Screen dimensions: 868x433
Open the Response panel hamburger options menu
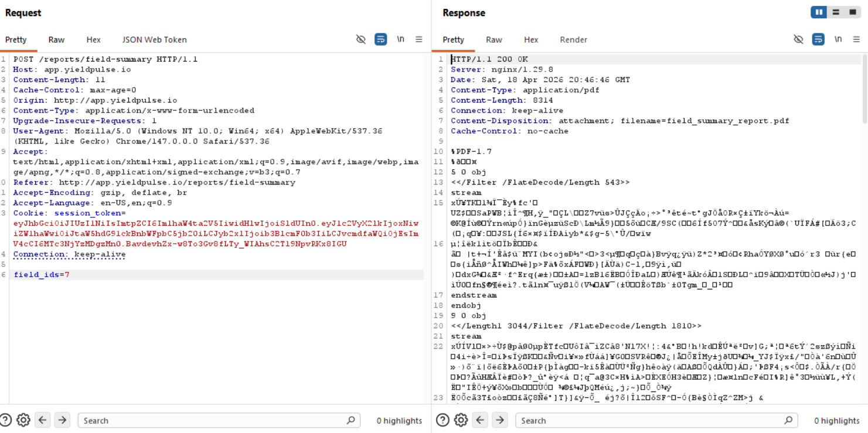(x=856, y=39)
